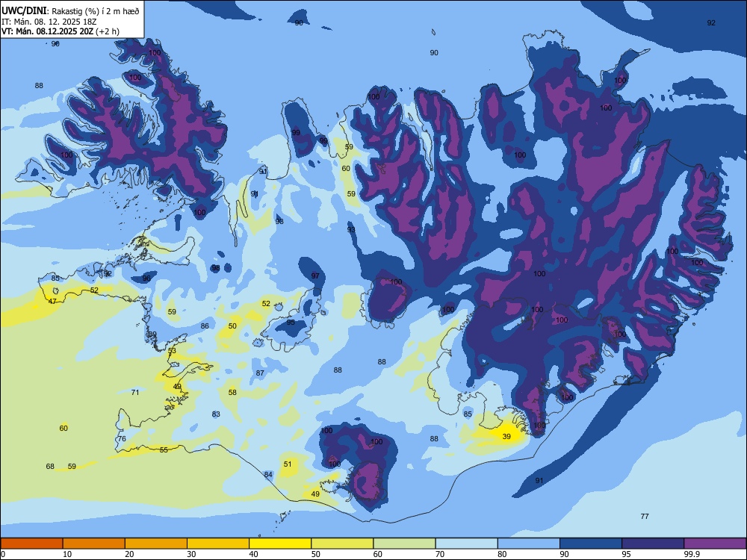Image resolution: width=747 pixels, height=560 pixels.
Task: Click the map value '83' in the southwest interior
Action: [x=216, y=414]
